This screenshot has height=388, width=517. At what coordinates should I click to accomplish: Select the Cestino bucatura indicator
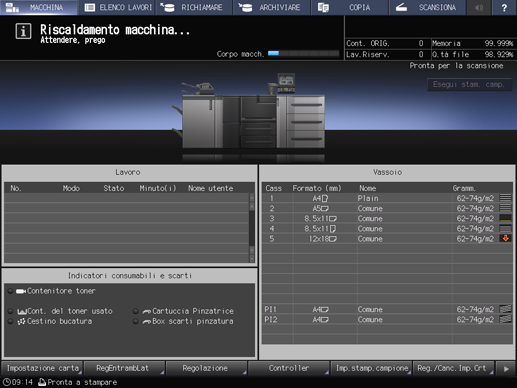tap(51, 321)
